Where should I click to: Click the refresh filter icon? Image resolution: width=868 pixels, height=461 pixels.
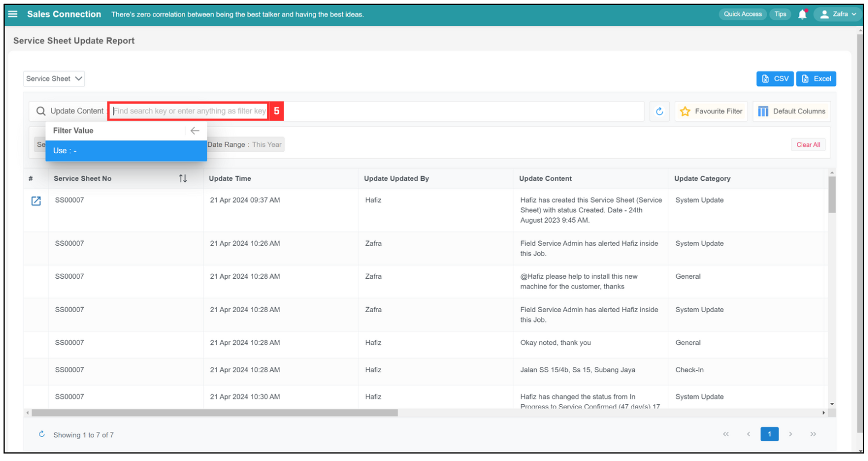point(659,111)
